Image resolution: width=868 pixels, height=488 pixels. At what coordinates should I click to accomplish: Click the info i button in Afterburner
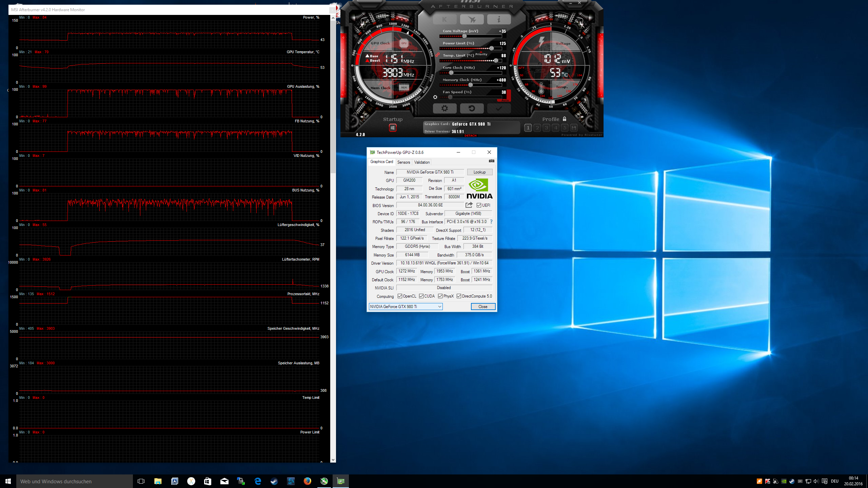(x=498, y=20)
